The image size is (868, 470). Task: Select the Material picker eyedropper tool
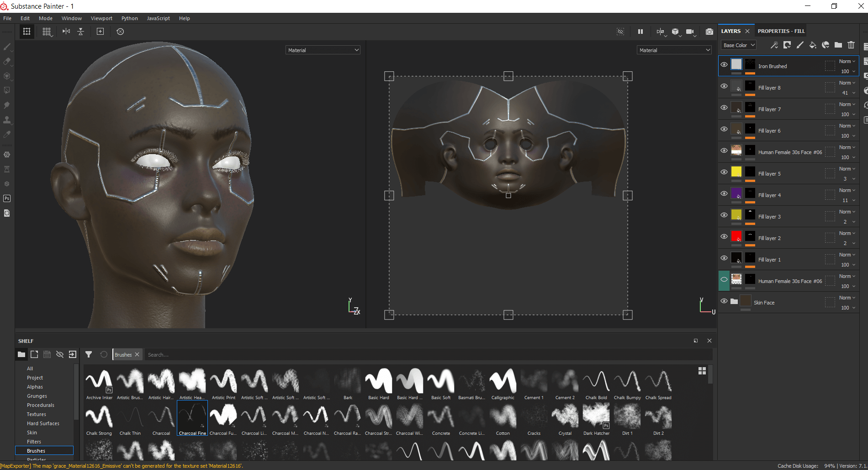[x=7, y=134]
